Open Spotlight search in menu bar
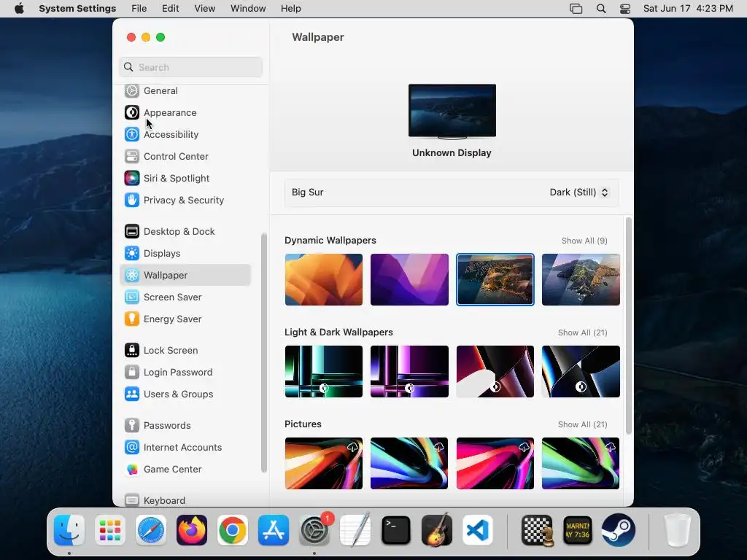Viewport: 747px width, 560px height. [601, 9]
